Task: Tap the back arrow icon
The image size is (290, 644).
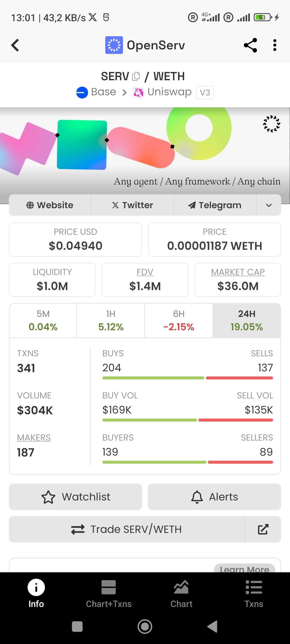Action: (x=15, y=45)
